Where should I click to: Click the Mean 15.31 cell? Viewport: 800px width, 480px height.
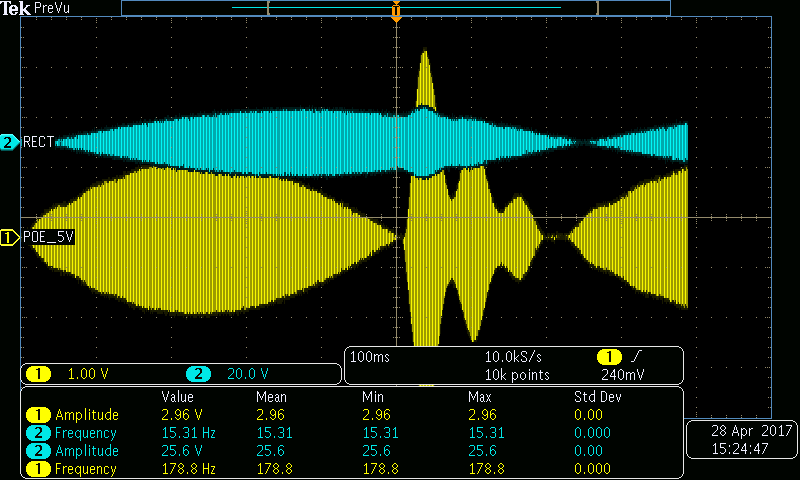(274, 433)
